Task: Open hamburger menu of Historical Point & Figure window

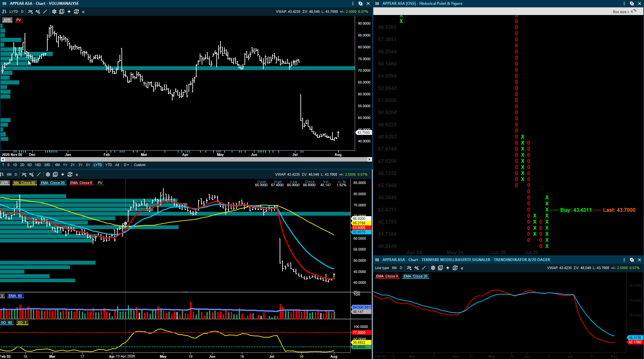Action: pos(377,4)
